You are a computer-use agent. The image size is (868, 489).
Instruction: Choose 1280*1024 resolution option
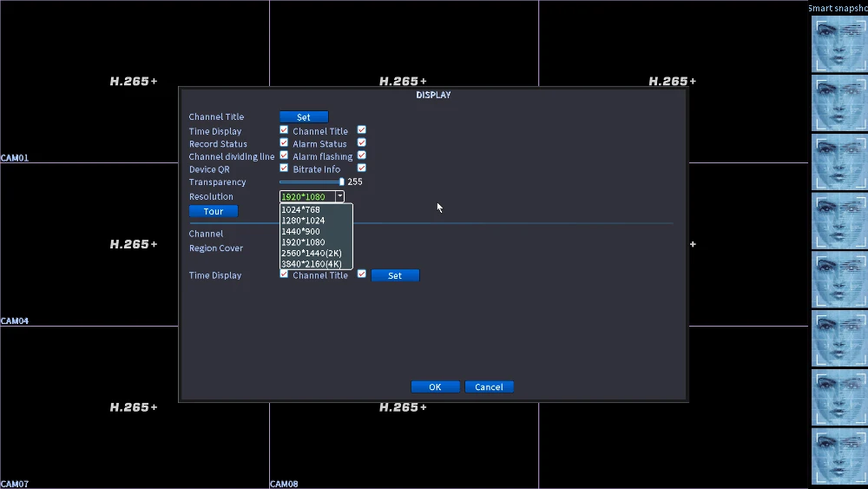[x=316, y=221]
